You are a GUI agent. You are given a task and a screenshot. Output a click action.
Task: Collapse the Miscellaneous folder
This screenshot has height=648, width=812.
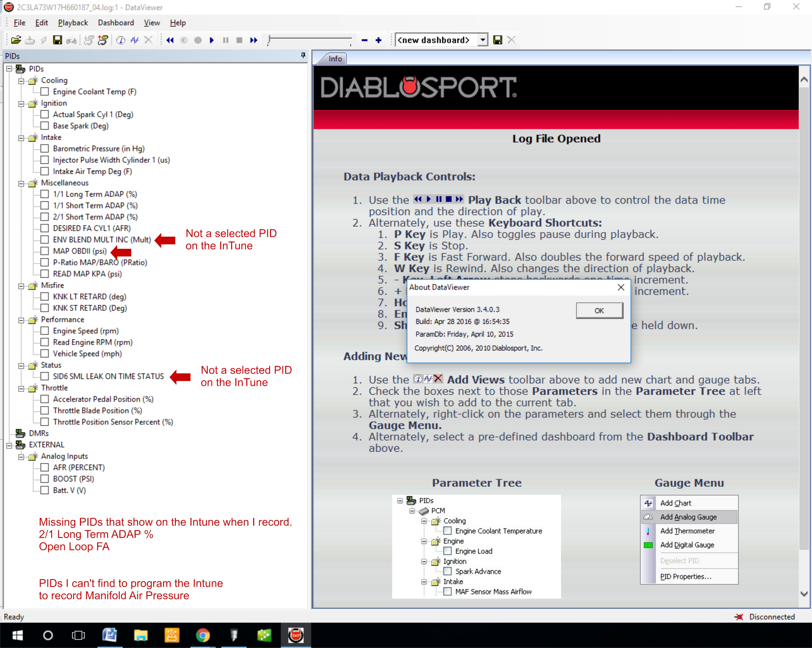click(x=21, y=183)
